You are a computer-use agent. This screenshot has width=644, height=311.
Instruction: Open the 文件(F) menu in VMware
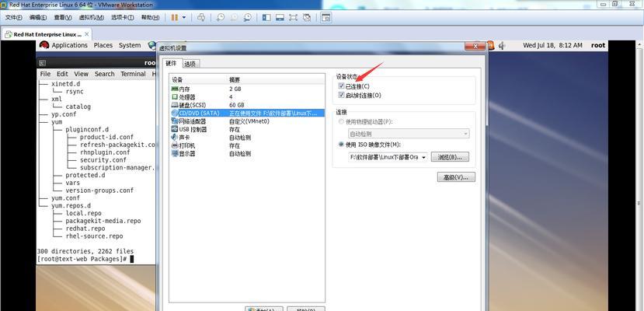[x=13, y=17]
